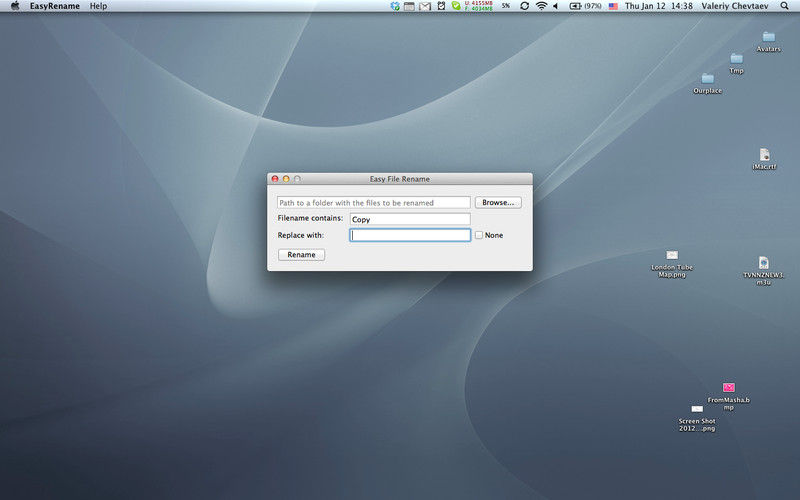The height and width of the screenshot is (500, 800).
Task: Click the blue Dropbox-style menu bar icon
Action: tap(395, 6)
